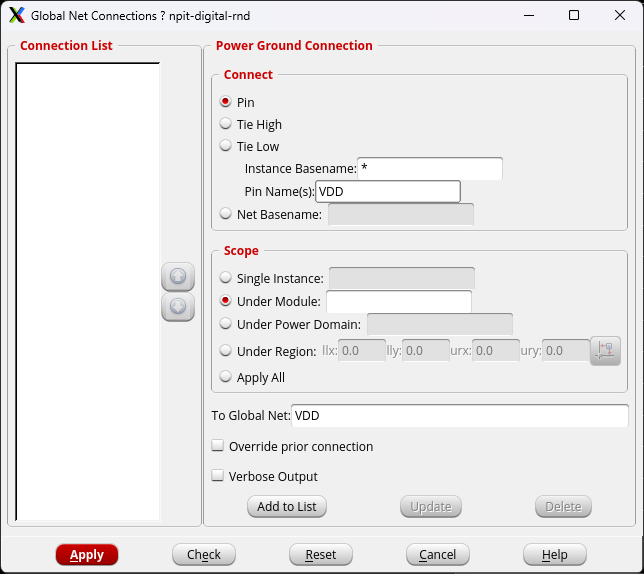The height and width of the screenshot is (574, 644).
Task: Open Help for this dialog
Action: [x=554, y=555]
